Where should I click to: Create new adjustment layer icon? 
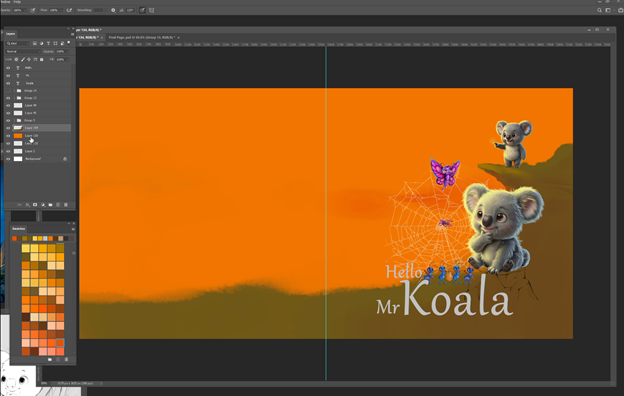(43, 205)
